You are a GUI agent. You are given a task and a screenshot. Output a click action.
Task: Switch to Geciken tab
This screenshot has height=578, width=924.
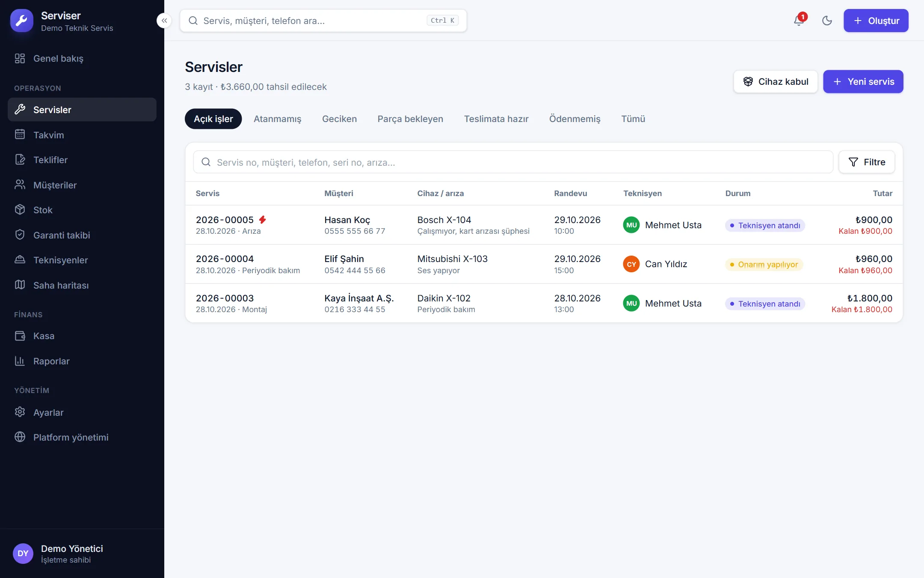pos(339,119)
